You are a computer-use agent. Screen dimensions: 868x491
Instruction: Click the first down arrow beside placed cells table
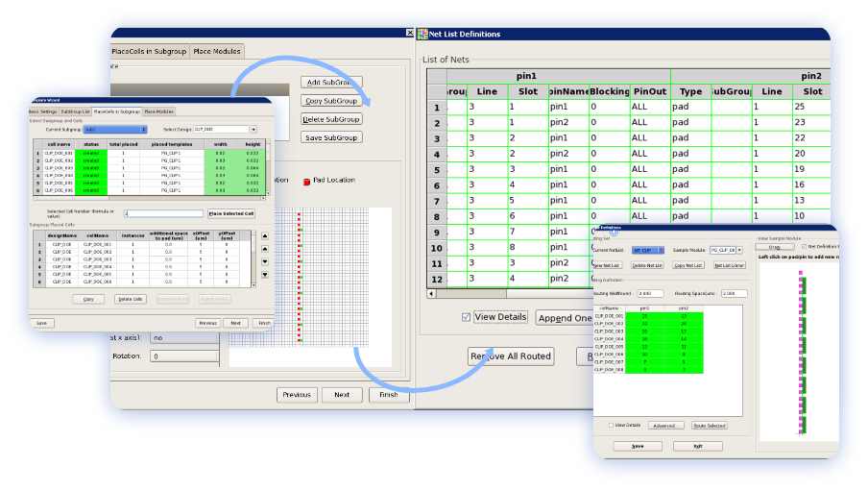(264, 261)
